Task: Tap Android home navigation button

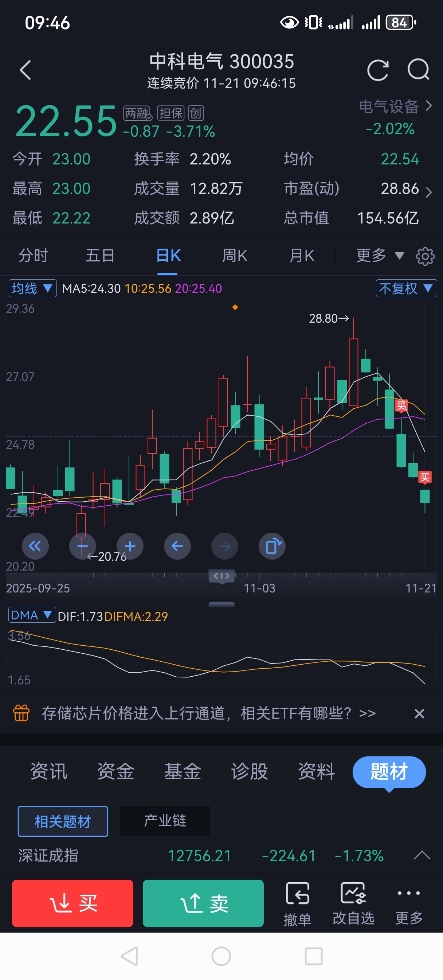Action: pos(221,956)
